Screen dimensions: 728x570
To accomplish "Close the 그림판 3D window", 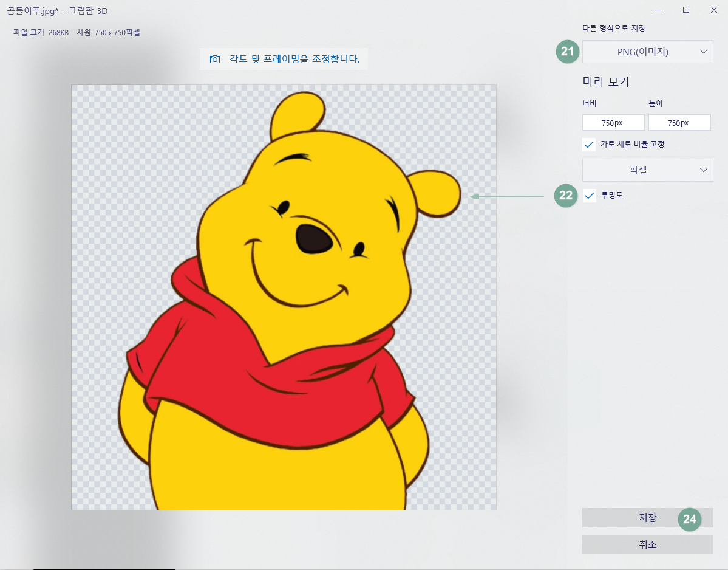I will (713, 10).
